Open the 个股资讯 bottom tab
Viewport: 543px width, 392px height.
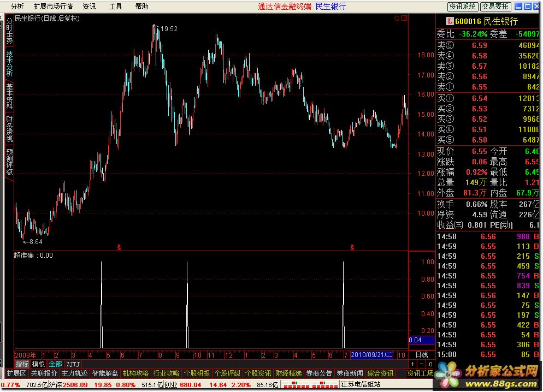(x=258, y=373)
